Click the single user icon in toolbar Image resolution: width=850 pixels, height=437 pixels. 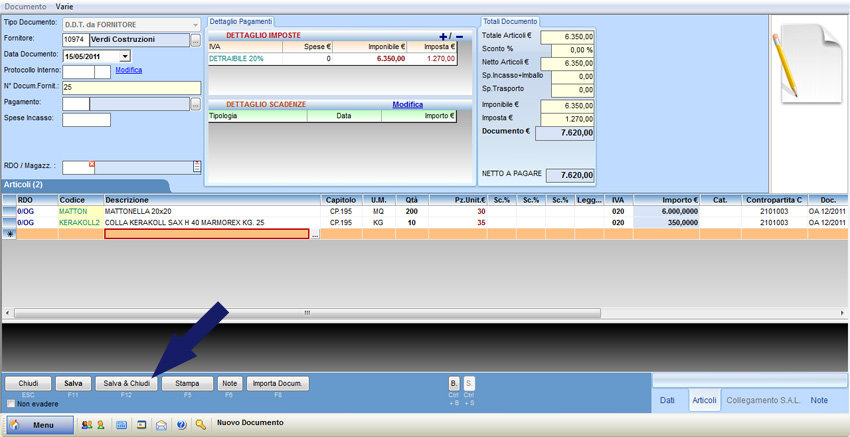tap(101, 425)
